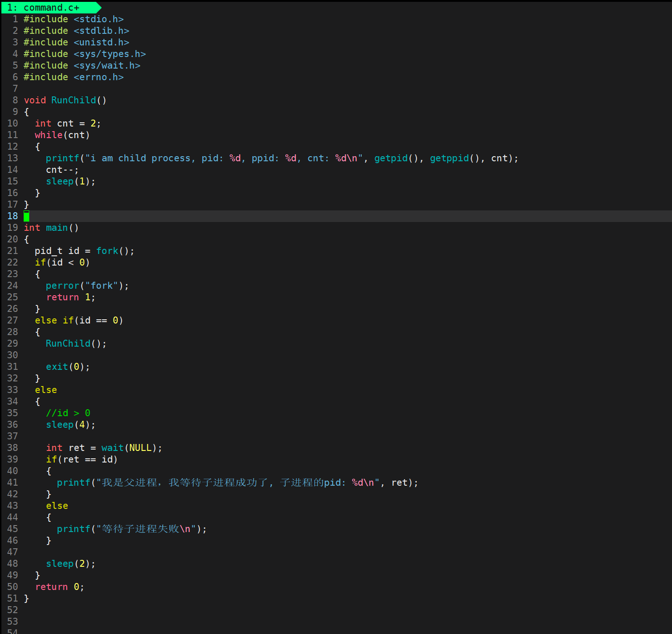Click the 'int cnt = 2;' statement
This screenshot has height=634, width=672.
(68, 123)
